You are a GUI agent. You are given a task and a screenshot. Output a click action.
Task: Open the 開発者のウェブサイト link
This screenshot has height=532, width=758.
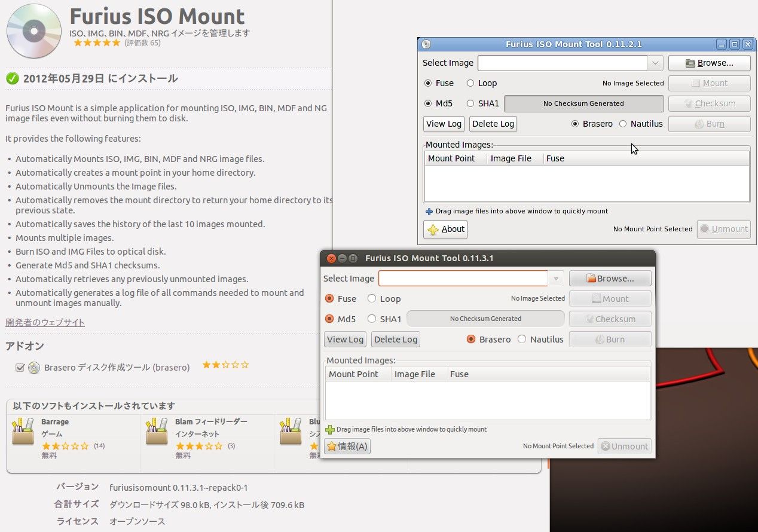point(45,323)
